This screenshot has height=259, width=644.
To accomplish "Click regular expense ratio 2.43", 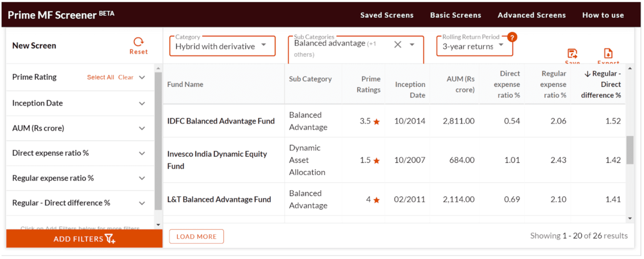I will tap(558, 160).
